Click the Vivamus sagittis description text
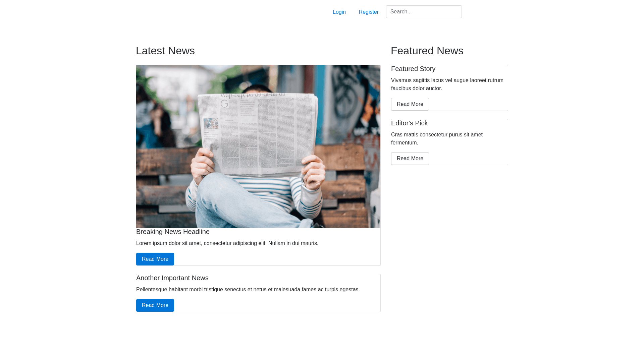This screenshot has width=644, height=362. (447, 84)
